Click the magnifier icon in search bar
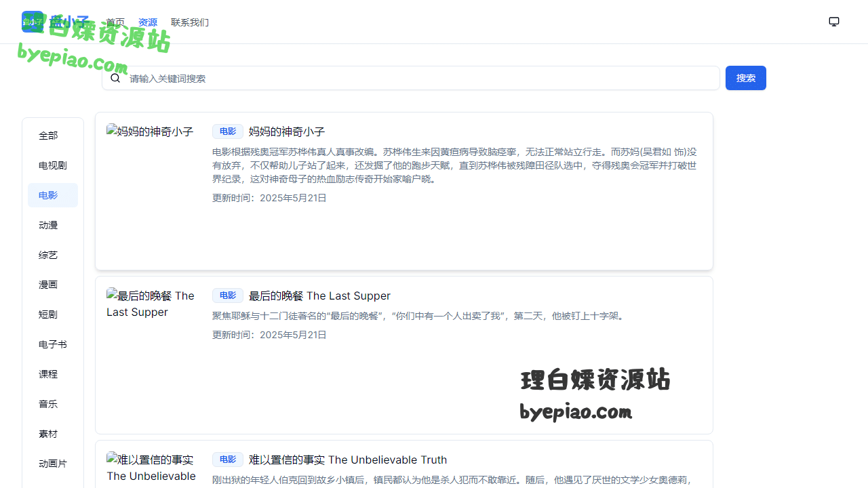 [115, 78]
